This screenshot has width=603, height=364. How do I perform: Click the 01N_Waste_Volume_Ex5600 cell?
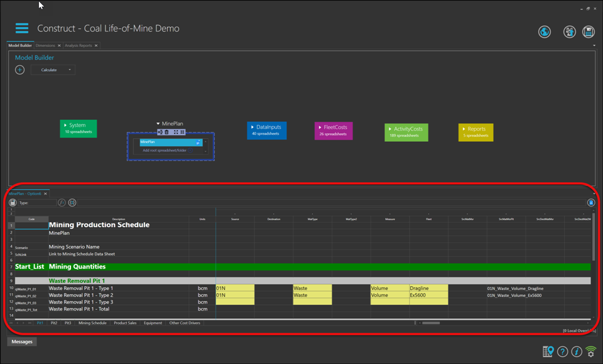[x=514, y=295]
